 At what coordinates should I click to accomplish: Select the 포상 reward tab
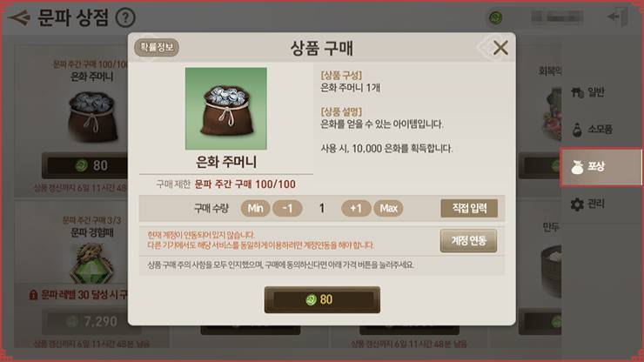click(x=600, y=167)
